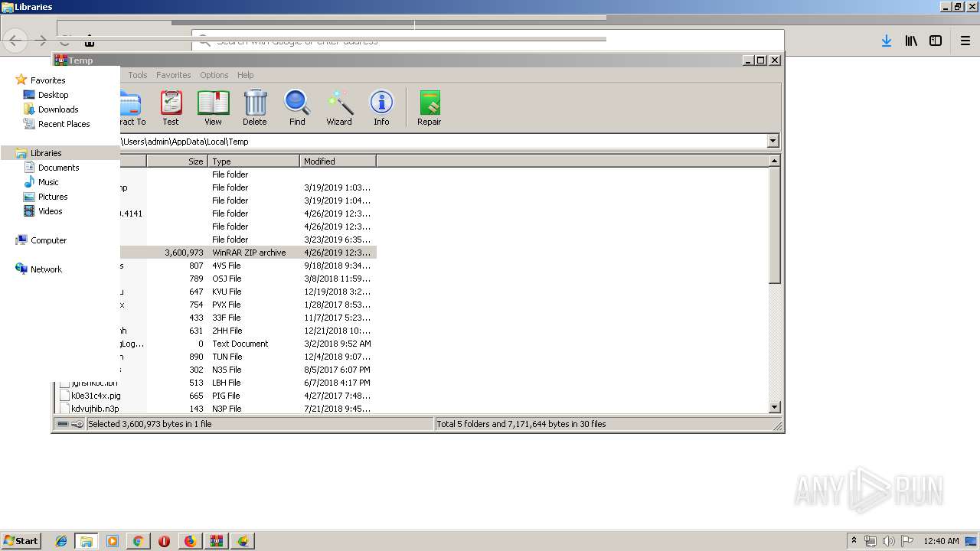The height and width of the screenshot is (551, 980).
Task: Select Computer in navigation pane
Action: tap(48, 240)
